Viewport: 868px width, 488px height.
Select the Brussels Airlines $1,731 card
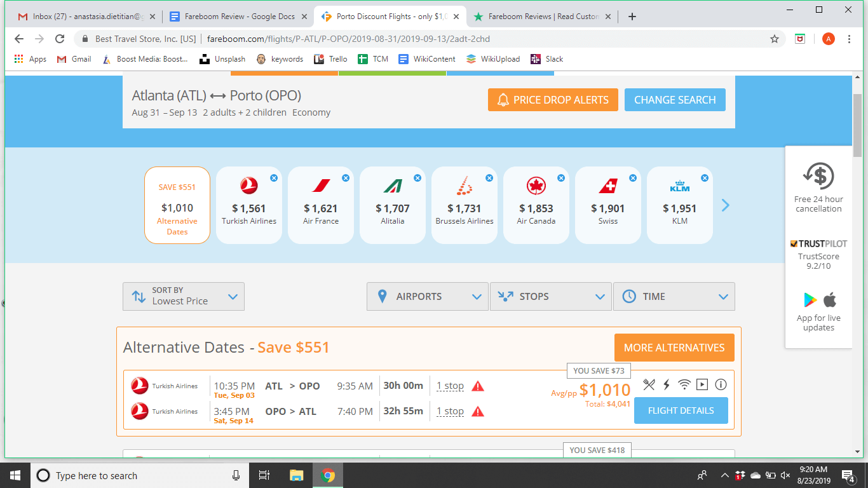[x=465, y=205]
